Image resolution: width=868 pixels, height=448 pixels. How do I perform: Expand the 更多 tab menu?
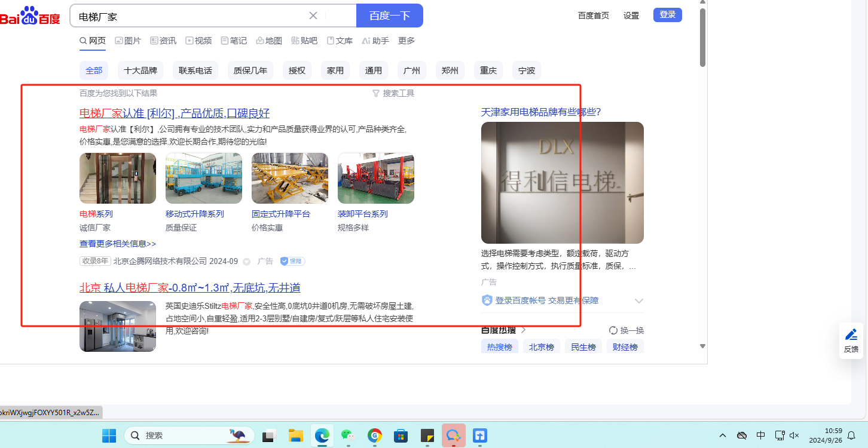[x=407, y=41]
